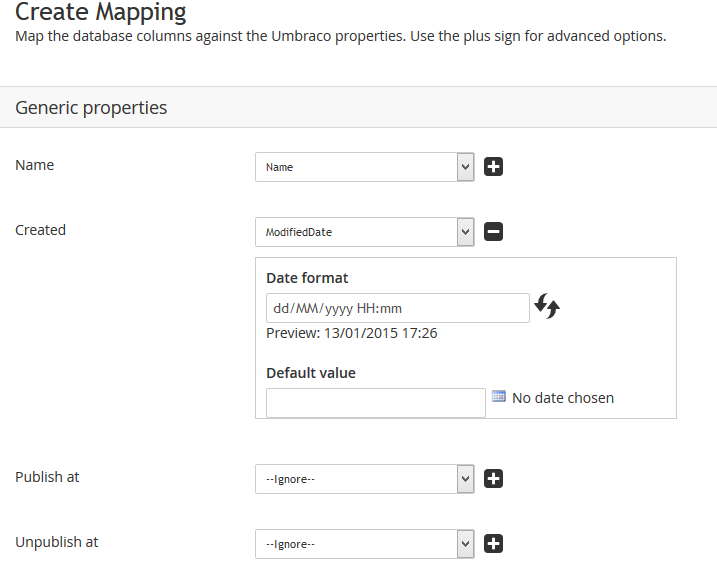Click the Default value heading label

(x=311, y=373)
